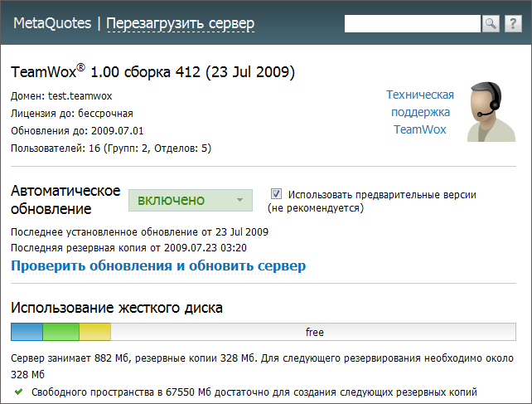The width and height of the screenshot is (532, 404).
Task: Click 'Последнее установленное обновление от 23 Jul 2009'
Action: pos(139,232)
